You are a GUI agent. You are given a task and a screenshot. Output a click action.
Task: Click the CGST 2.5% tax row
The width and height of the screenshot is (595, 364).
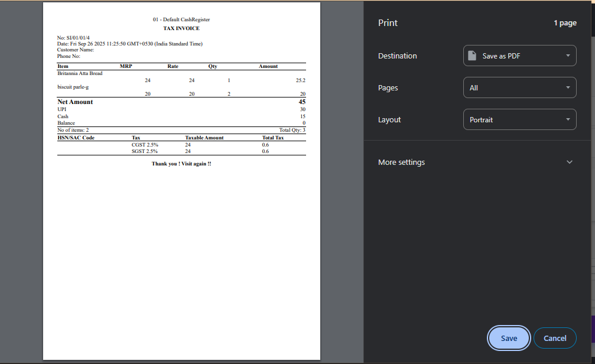[145, 144]
